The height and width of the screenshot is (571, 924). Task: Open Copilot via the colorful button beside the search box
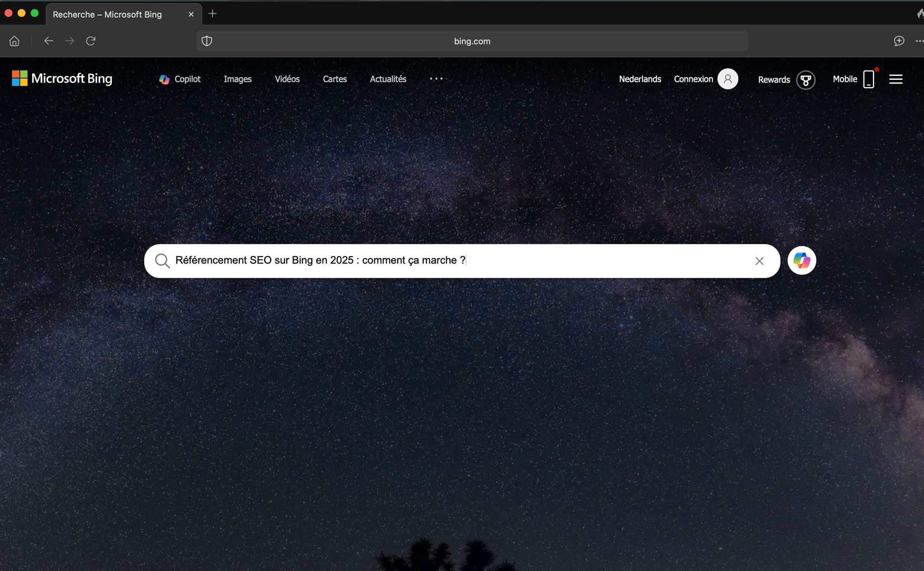[x=802, y=261]
